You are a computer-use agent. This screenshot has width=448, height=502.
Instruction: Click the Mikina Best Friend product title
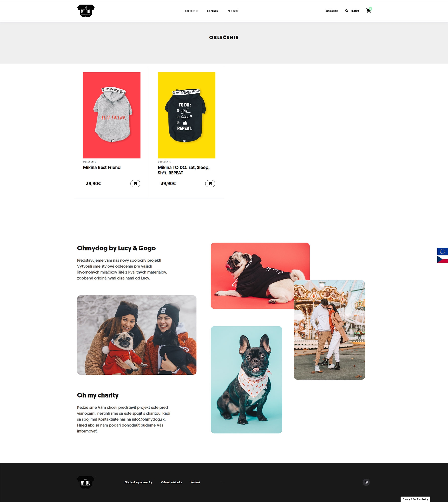click(x=102, y=167)
